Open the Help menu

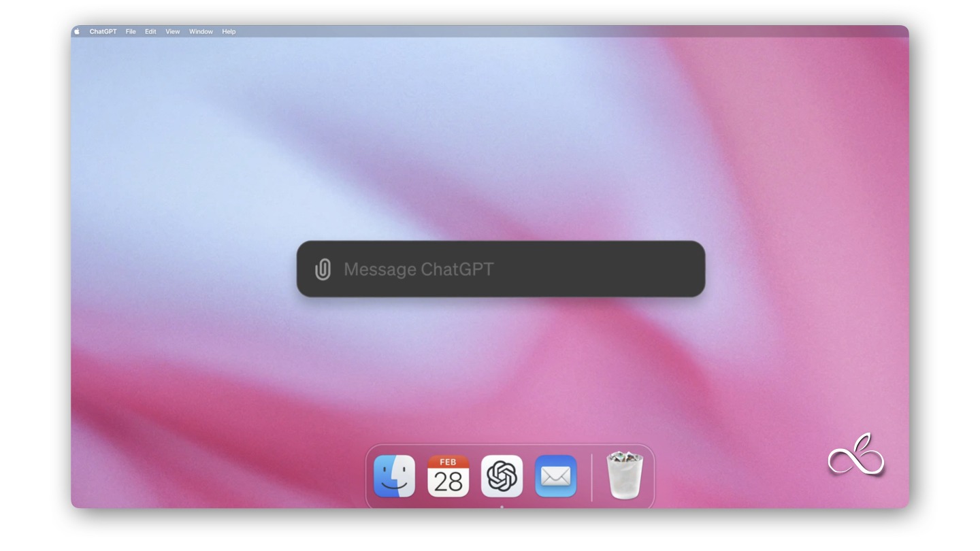tap(229, 31)
